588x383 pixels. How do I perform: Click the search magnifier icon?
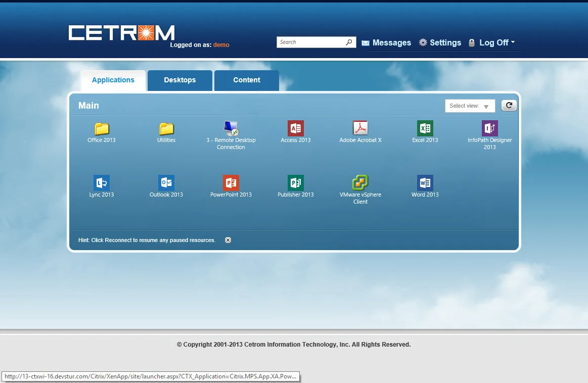pos(349,42)
